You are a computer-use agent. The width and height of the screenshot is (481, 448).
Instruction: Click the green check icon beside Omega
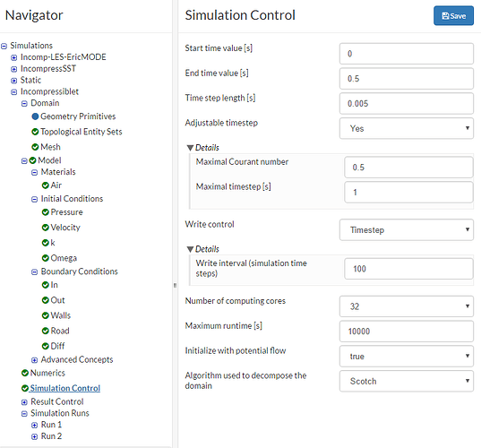(46, 258)
